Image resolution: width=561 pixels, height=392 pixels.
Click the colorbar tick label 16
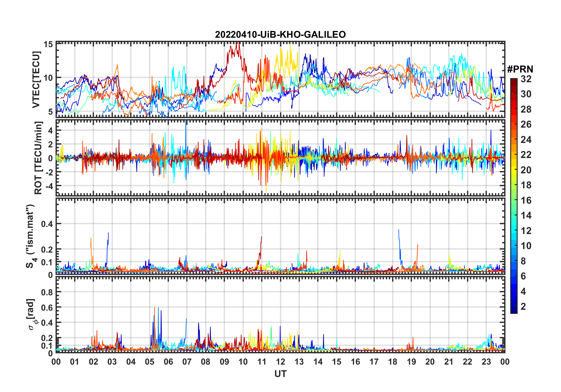click(526, 200)
